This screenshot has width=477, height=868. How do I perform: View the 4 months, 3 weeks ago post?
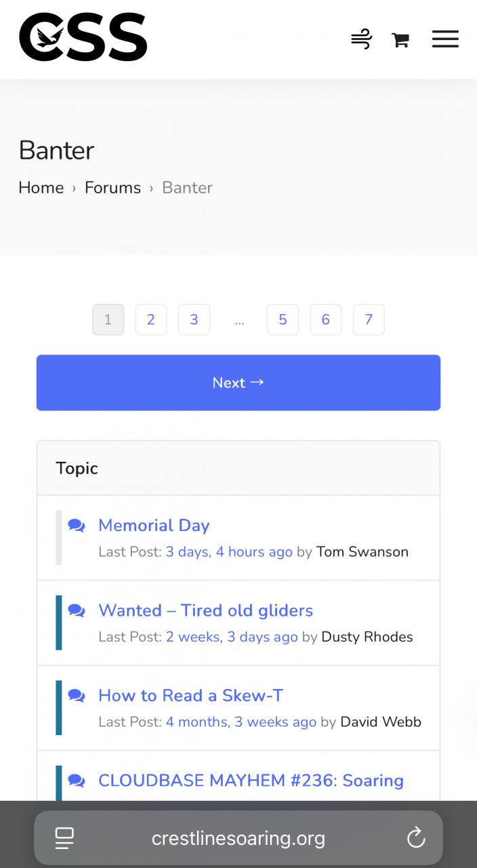point(241,722)
